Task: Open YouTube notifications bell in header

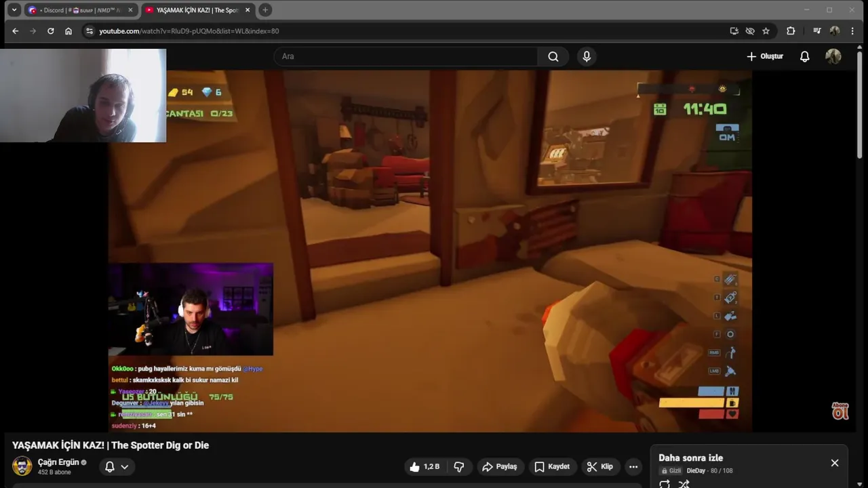Action: pos(804,56)
